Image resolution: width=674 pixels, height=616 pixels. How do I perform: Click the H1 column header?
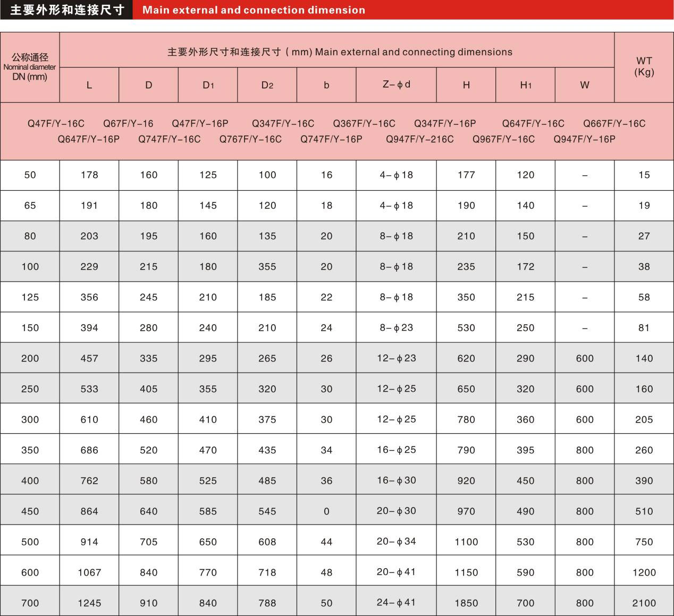[x=525, y=85]
